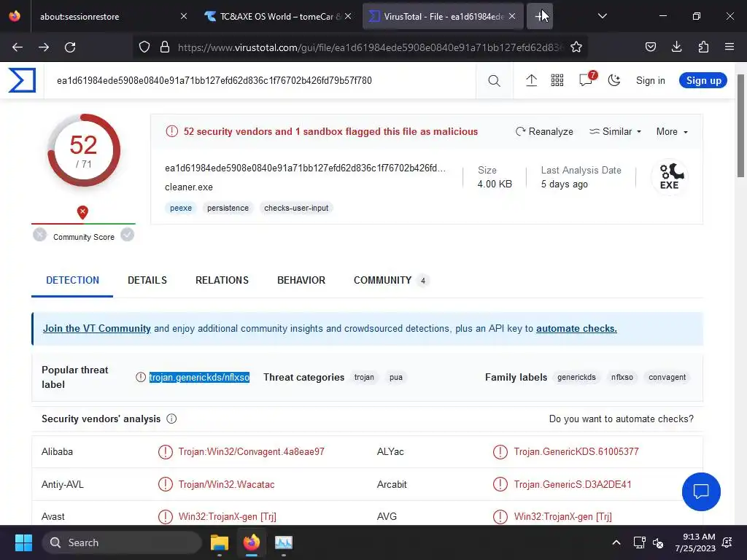
Task: Open the VirusTotal logo home link
Action: pos(22,80)
